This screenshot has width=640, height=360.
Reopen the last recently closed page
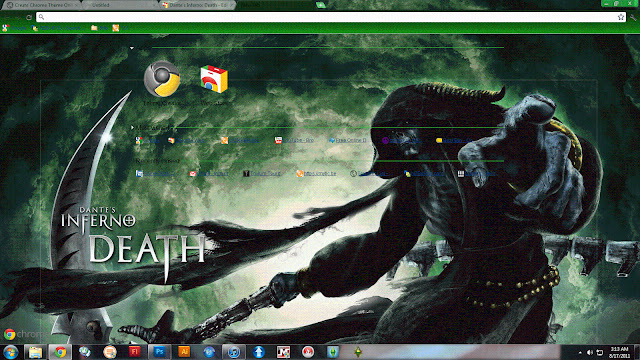476,174
